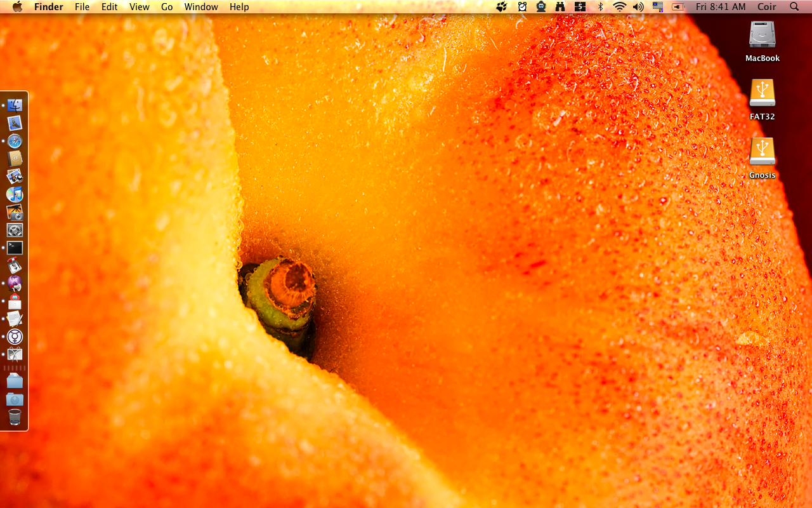Toggle Wi-Fi from the menu bar icon

click(x=619, y=7)
